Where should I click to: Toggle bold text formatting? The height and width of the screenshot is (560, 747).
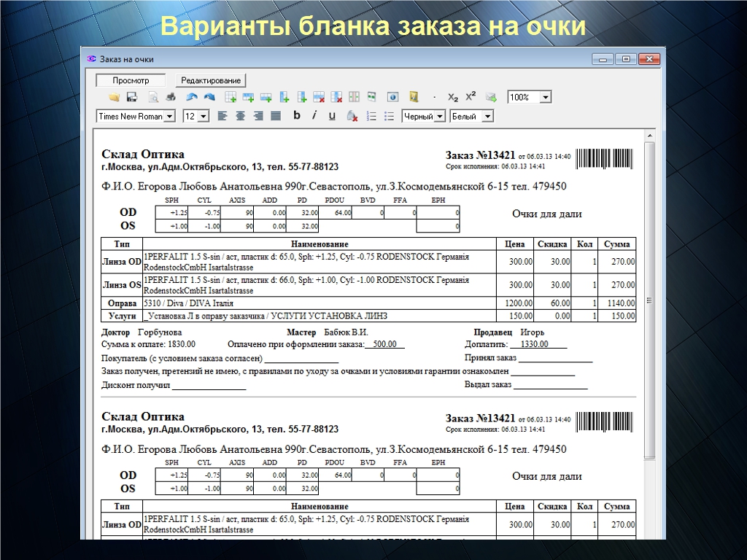pyautogui.click(x=297, y=115)
